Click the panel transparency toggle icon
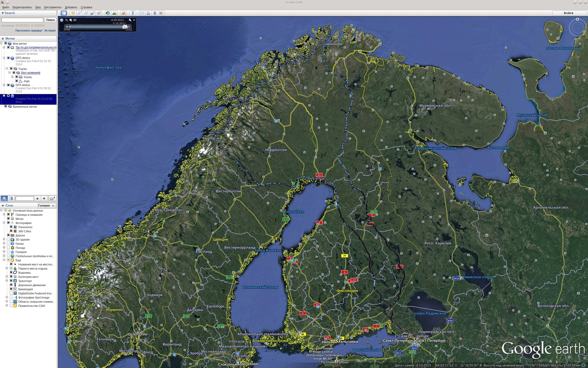Viewport: 588px width, 368px height. [11, 198]
